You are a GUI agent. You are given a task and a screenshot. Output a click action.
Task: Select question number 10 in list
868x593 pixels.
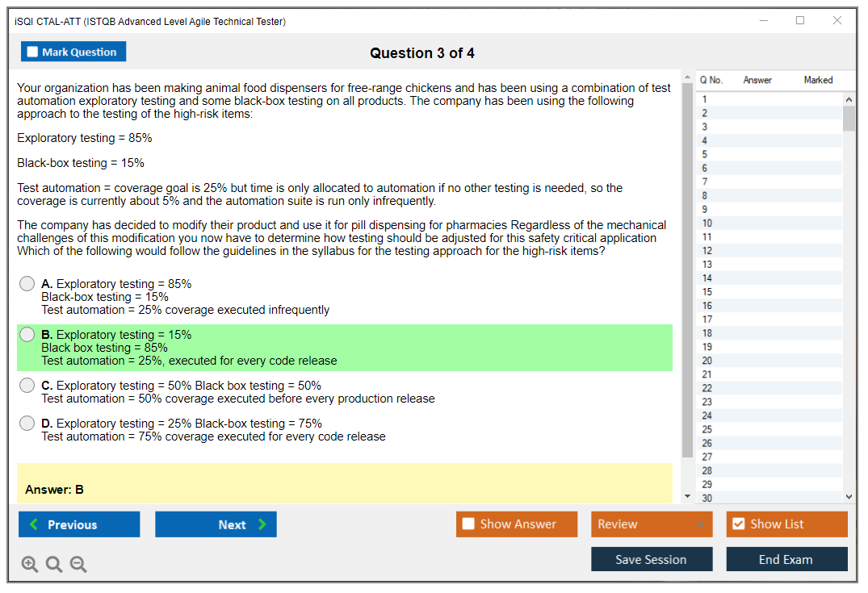point(707,223)
